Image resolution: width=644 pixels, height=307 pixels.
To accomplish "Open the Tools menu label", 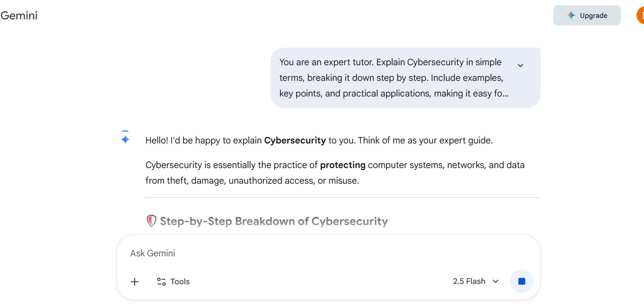I will [180, 282].
